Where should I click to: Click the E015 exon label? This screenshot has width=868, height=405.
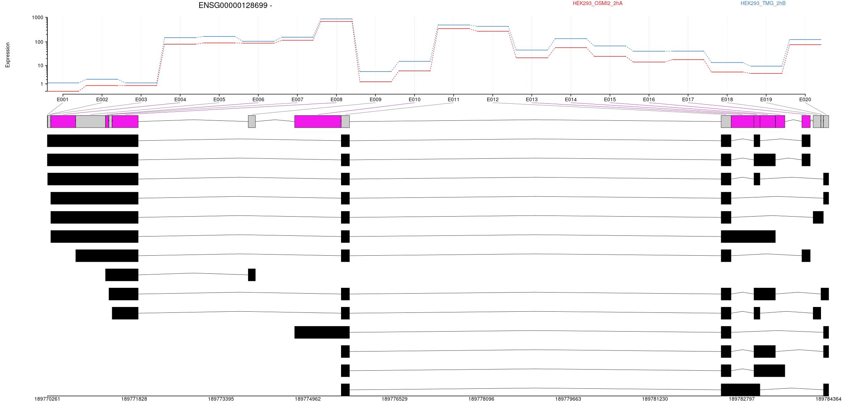coord(610,99)
